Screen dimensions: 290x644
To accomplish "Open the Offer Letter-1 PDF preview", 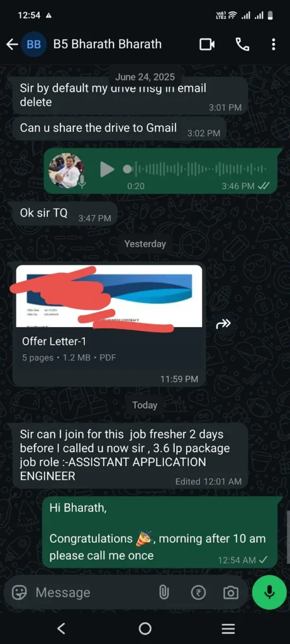I will pos(109,296).
